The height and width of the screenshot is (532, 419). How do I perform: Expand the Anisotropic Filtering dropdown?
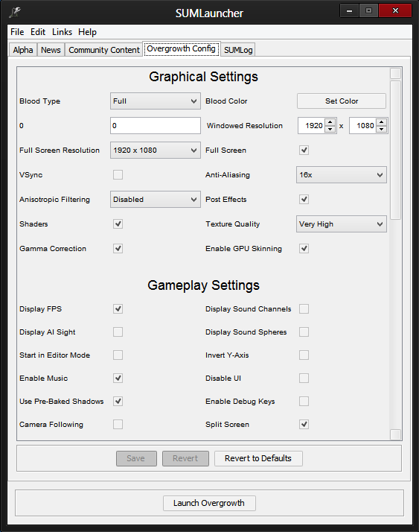[x=156, y=200]
